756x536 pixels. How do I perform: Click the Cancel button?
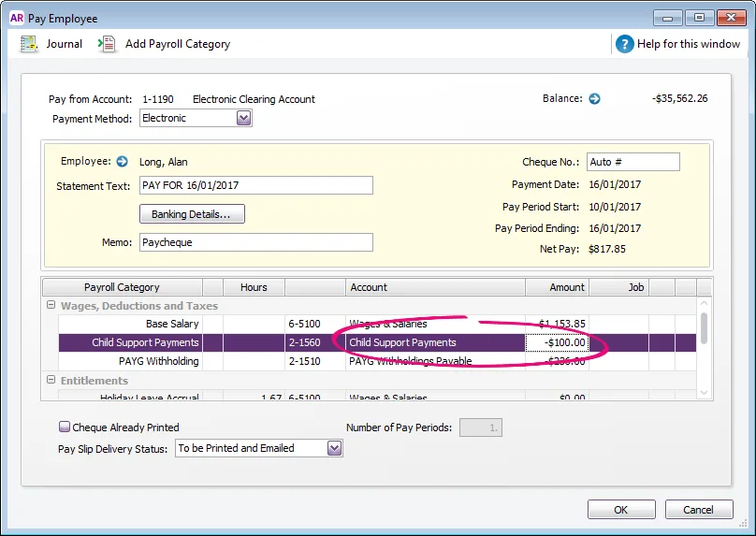[699, 510]
